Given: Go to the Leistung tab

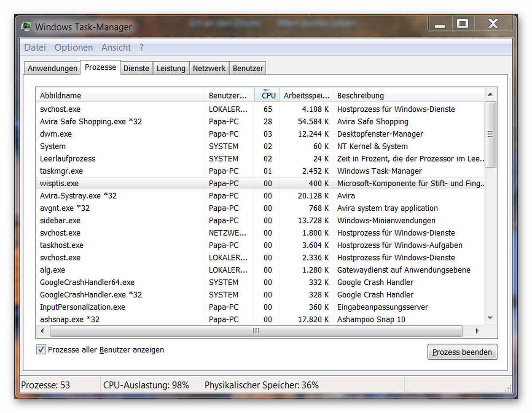Looking at the screenshot, I should [171, 68].
